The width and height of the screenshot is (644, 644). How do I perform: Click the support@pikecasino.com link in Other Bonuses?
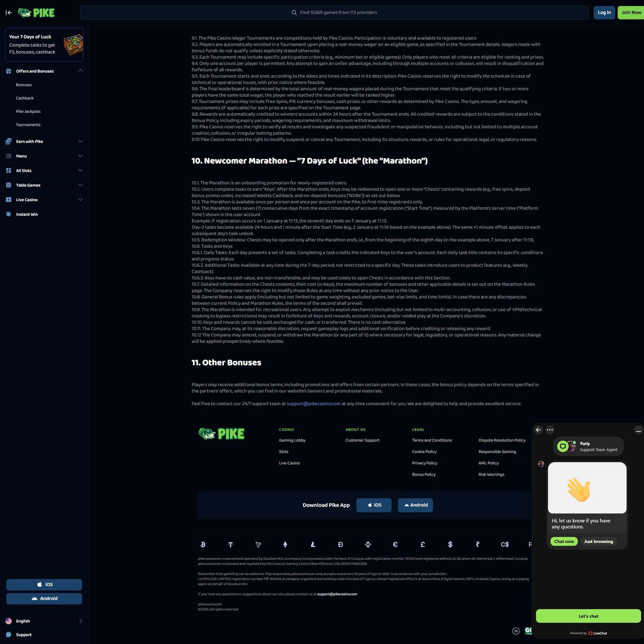pyautogui.click(x=314, y=404)
